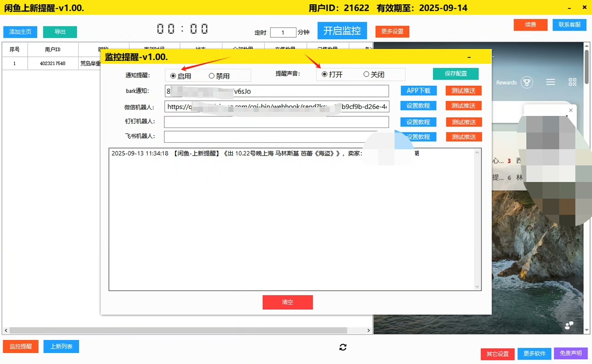This screenshot has width=592, height=364.
Task: Click into the 飞书机器人 input field
Action: [x=277, y=137]
